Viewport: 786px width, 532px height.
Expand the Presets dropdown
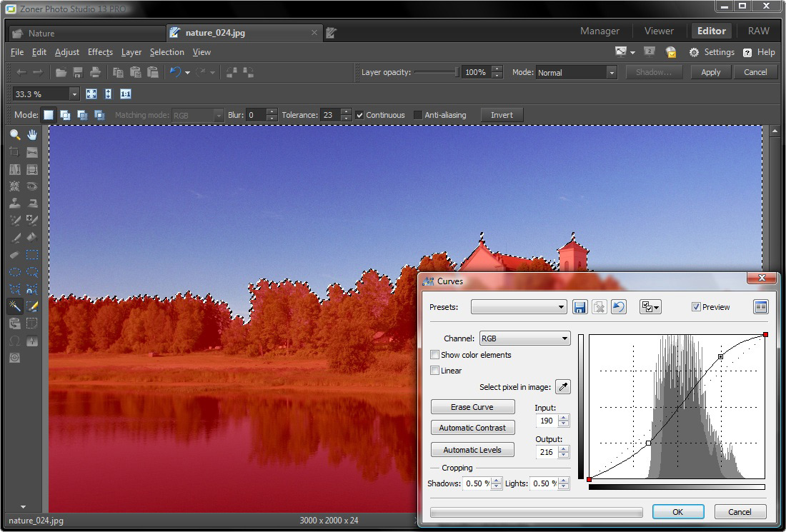click(x=519, y=307)
